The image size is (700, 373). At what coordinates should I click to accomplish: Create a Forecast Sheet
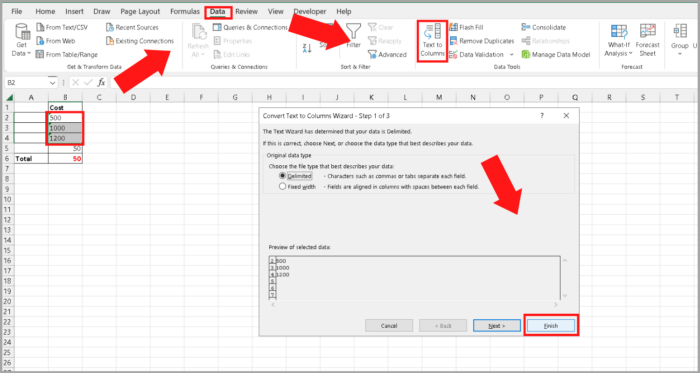[x=647, y=41]
